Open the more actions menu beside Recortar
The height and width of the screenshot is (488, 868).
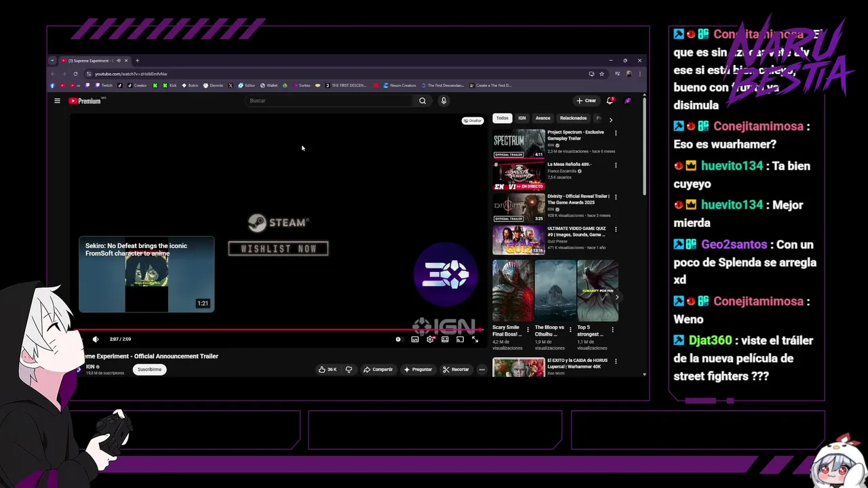[481, 369]
